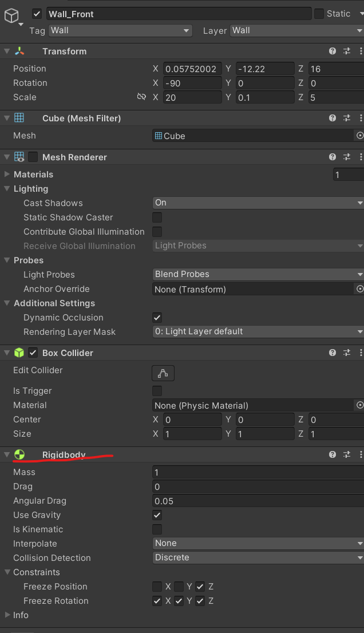Viewport: 364px width, 633px height.
Task: Enable the Is Kinematic checkbox
Action: click(x=157, y=529)
